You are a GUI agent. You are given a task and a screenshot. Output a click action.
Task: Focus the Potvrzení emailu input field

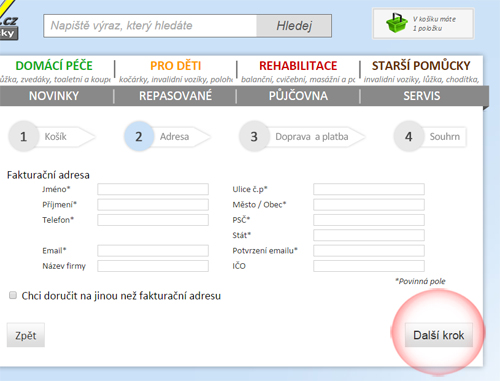(x=369, y=251)
